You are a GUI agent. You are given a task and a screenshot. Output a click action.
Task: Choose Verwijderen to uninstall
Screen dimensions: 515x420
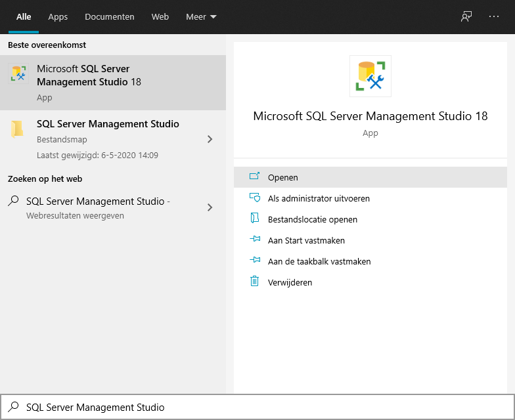pos(370,282)
